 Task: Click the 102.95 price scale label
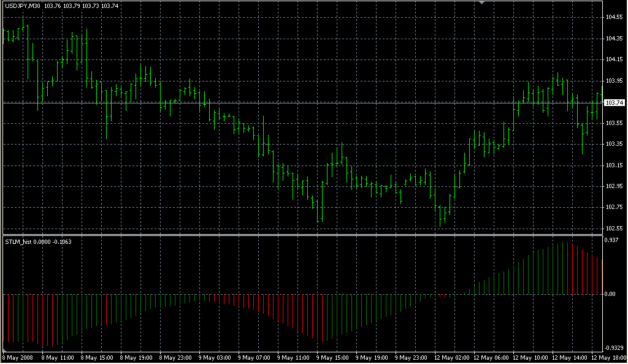click(614, 186)
